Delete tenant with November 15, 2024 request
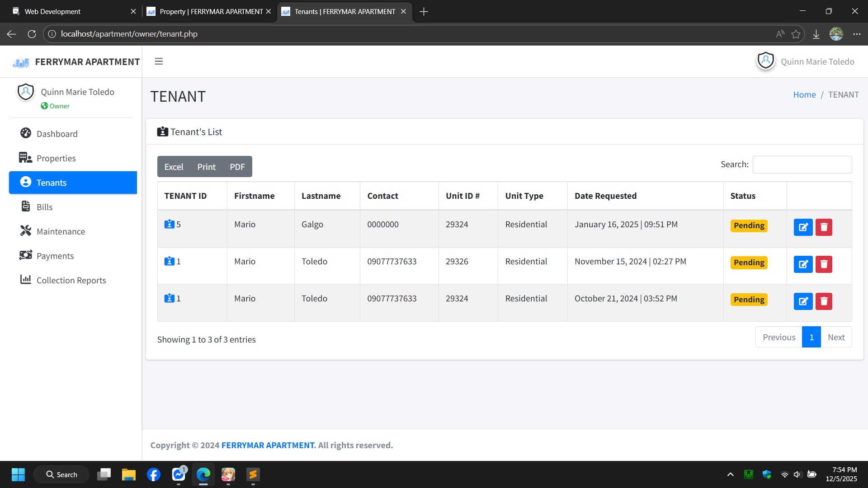The image size is (868, 488). (x=824, y=264)
